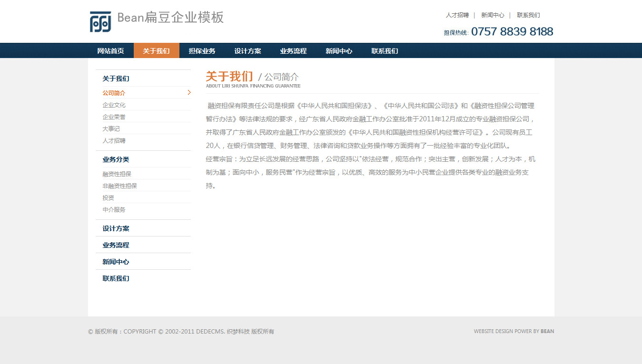Click the Bean logo icon in header
Image resolution: width=642 pixels, height=364 pixels.
pos(100,22)
